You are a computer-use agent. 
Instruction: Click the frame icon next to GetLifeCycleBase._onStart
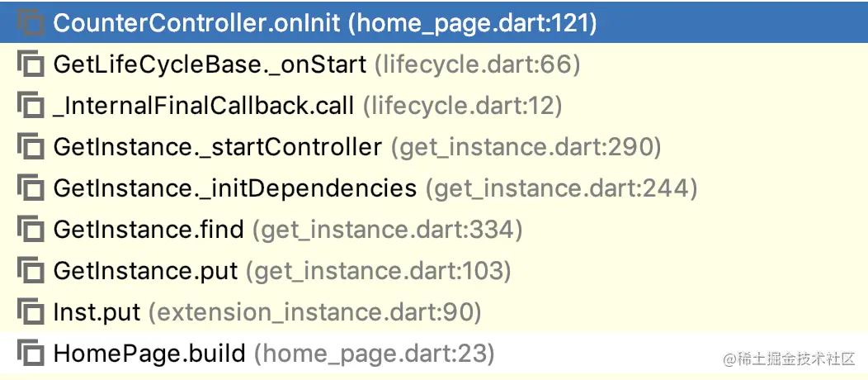pyautogui.click(x=31, y=64)
